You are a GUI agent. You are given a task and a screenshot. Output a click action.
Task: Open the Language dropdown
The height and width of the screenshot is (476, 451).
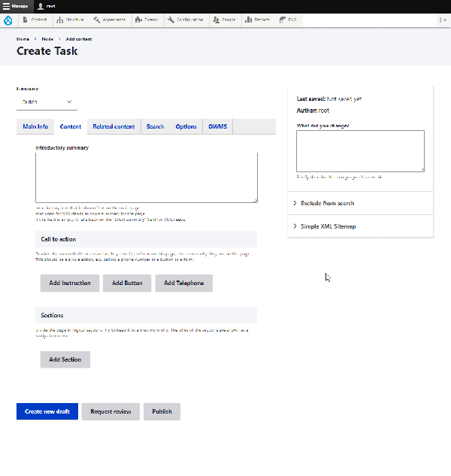(x=47, y=102)
